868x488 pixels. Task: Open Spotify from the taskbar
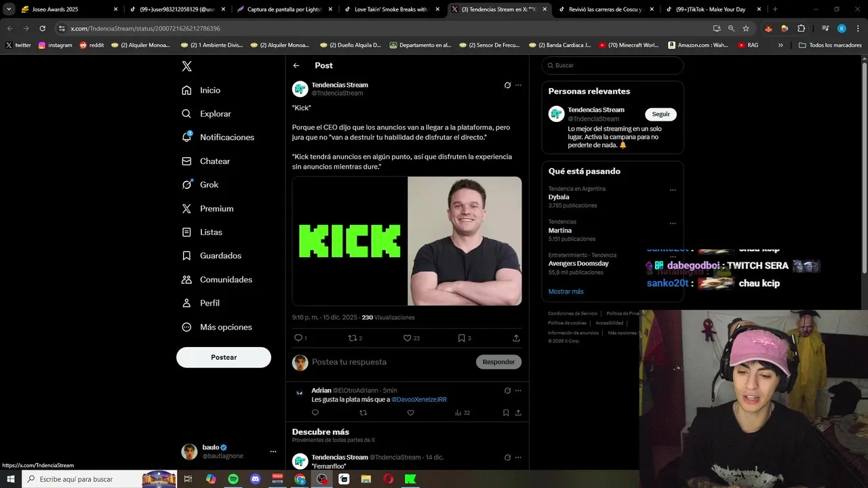point(233,479)
